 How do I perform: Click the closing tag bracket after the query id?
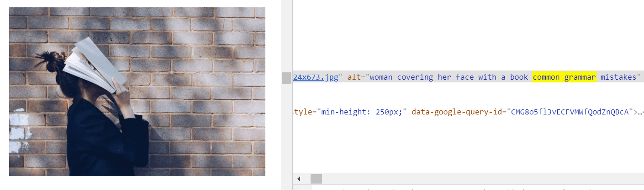pyautogui.click(x=632, y=111)
